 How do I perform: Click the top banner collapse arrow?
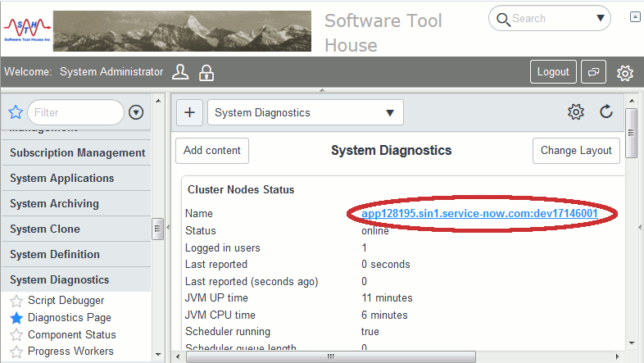click(x=322, y=90)
